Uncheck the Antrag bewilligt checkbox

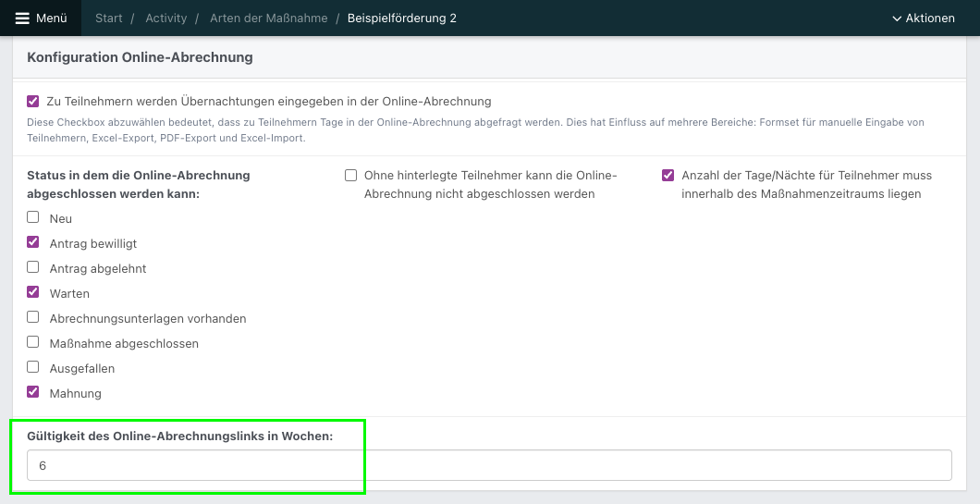click(33, 242)
